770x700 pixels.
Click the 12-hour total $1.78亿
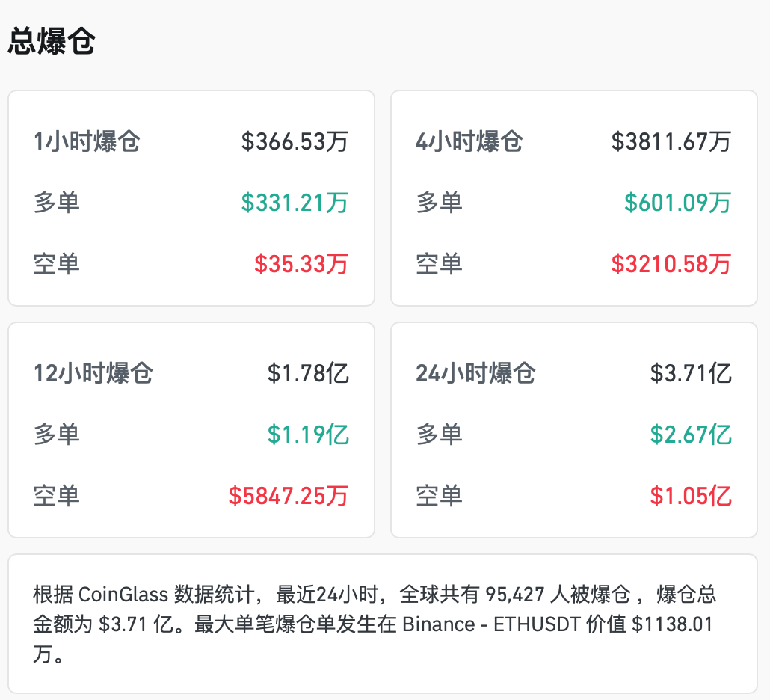pyautogui.click(x=308, y=373)
